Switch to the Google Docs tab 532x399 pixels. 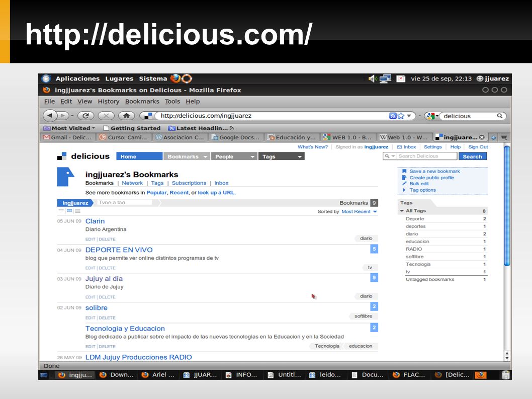point(236,137)
